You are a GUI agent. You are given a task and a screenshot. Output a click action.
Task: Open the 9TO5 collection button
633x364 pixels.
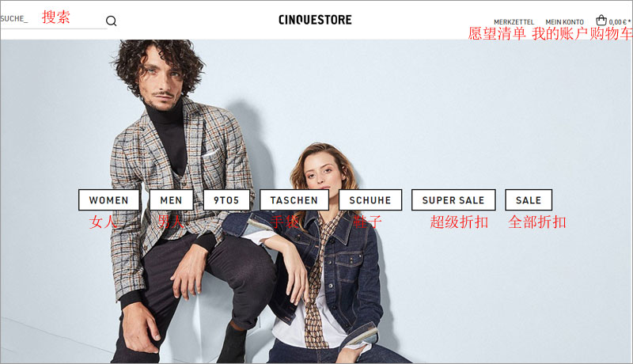coord(226,200)
